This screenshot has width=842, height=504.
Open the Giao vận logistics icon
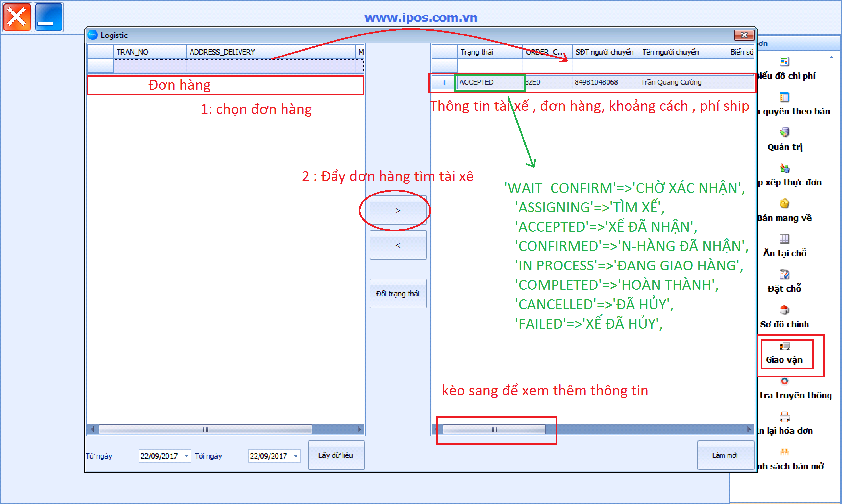784,347
